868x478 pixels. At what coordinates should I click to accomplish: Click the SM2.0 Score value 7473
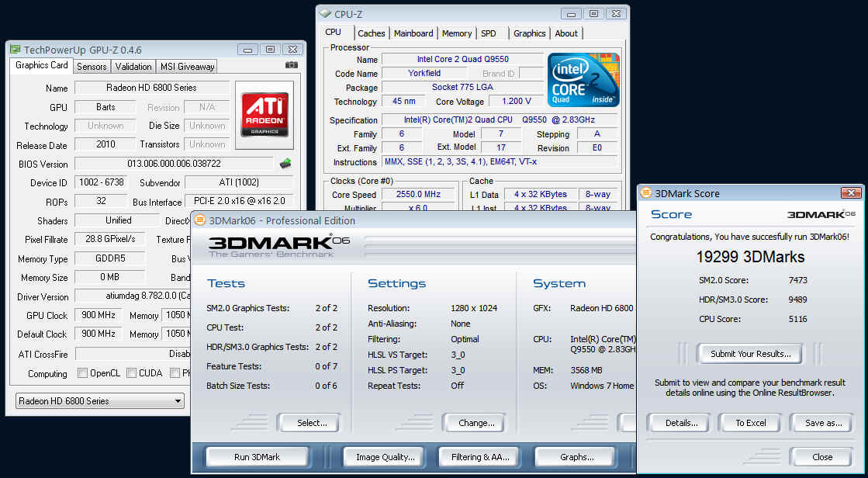(797, 280)
